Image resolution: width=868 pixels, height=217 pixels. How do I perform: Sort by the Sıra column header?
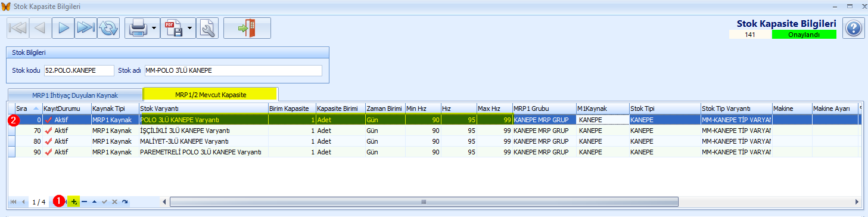point(29,108)
